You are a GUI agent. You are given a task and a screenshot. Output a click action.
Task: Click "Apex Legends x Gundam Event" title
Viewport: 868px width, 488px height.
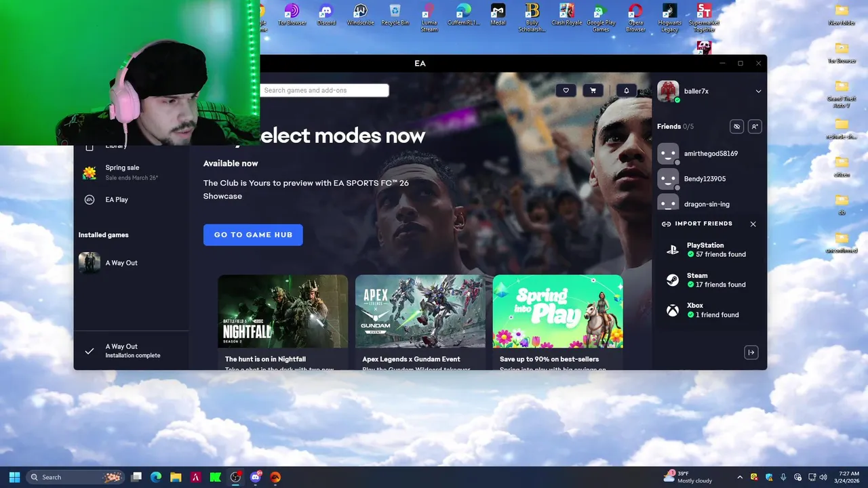(x=411, y=359)
